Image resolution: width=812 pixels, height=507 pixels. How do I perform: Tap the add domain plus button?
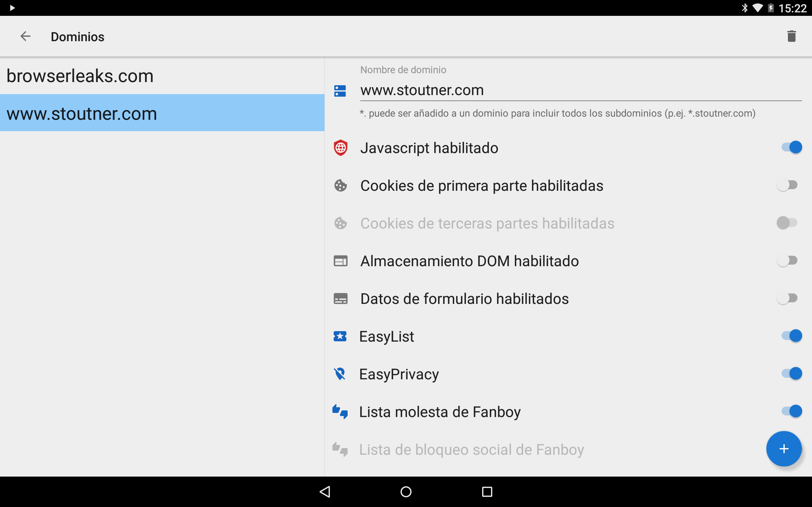coord(783,449)
